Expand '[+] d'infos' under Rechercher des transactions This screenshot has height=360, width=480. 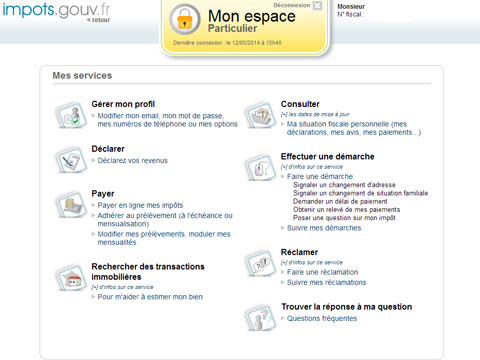(x=122, y=287)
